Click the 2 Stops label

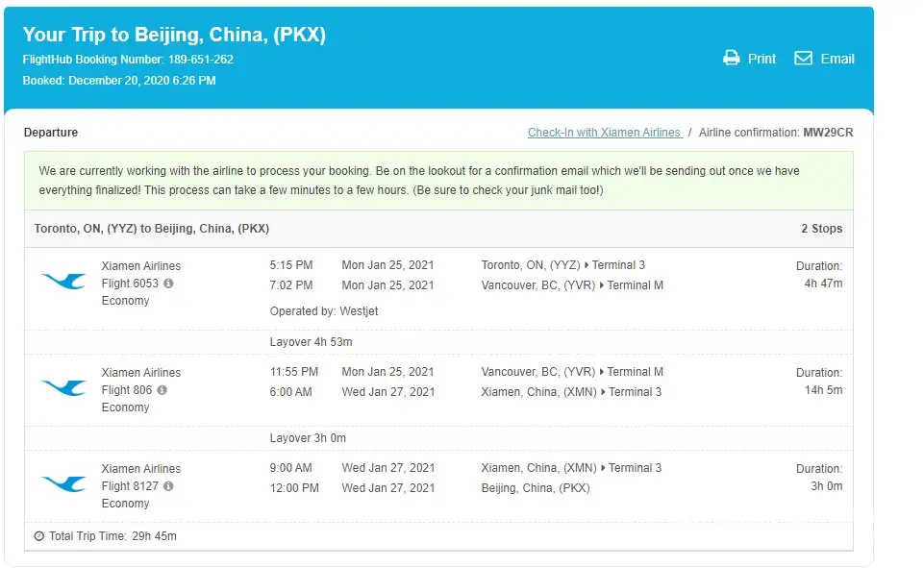821,229
